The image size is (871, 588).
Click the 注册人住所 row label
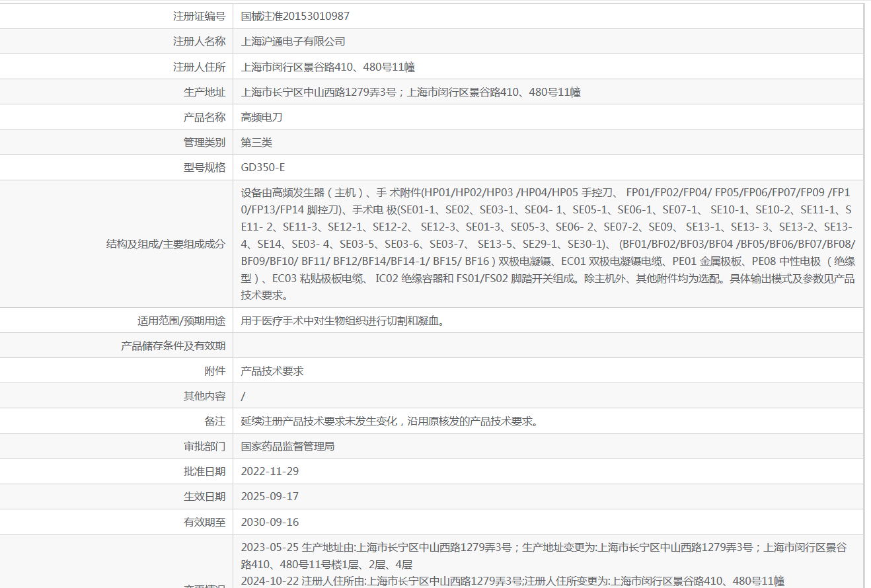tap(199, 67)
